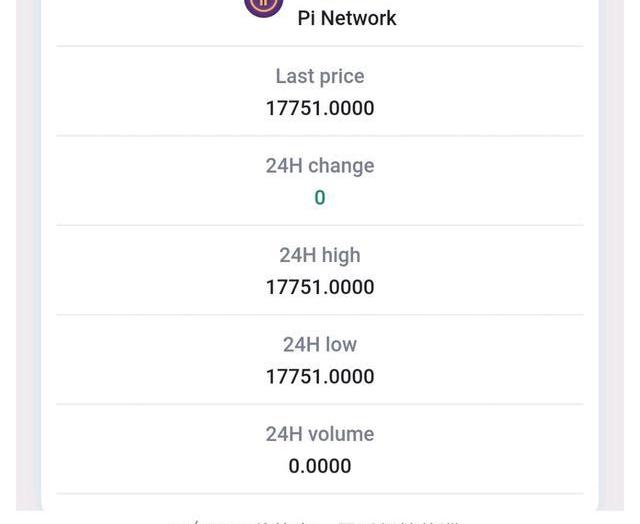Click the divider line below 24H volume

point(320,494)
